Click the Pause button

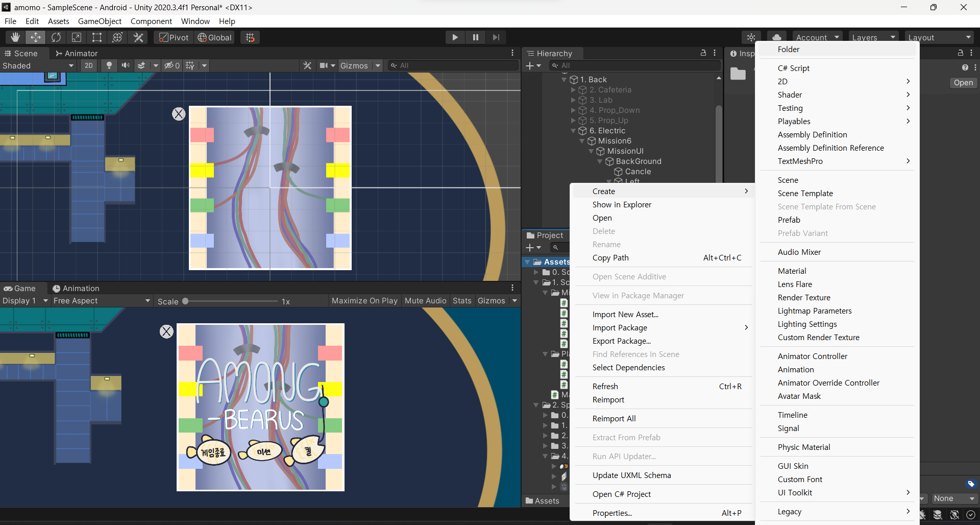tap(476, 37)
